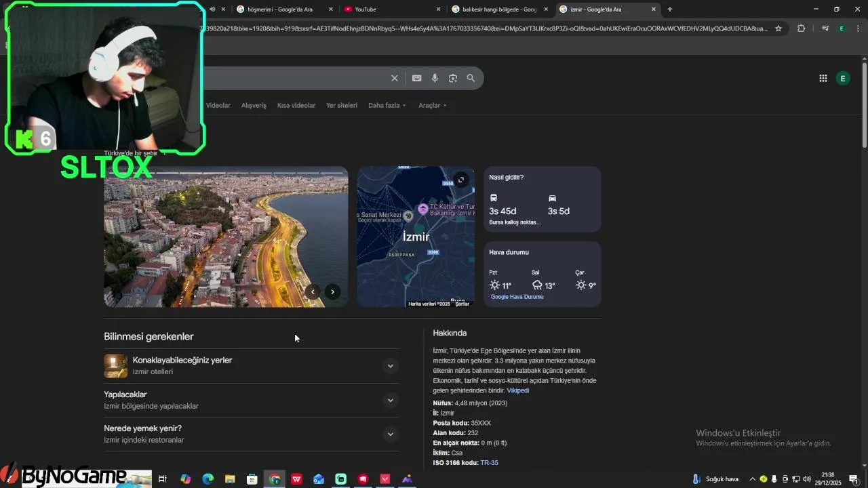Image resolution: width=868 pixels, height=488 pixels.
Task: Open the Vikipedi link
Action: click(517, 390)
